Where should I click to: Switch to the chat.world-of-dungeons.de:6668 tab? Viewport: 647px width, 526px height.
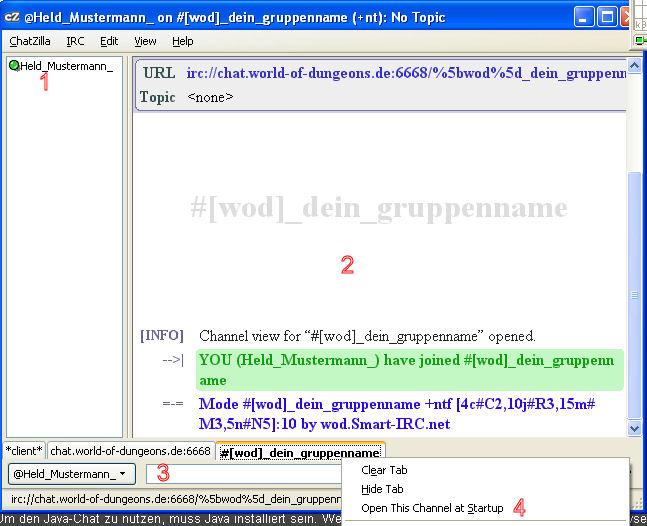[130, 451]
